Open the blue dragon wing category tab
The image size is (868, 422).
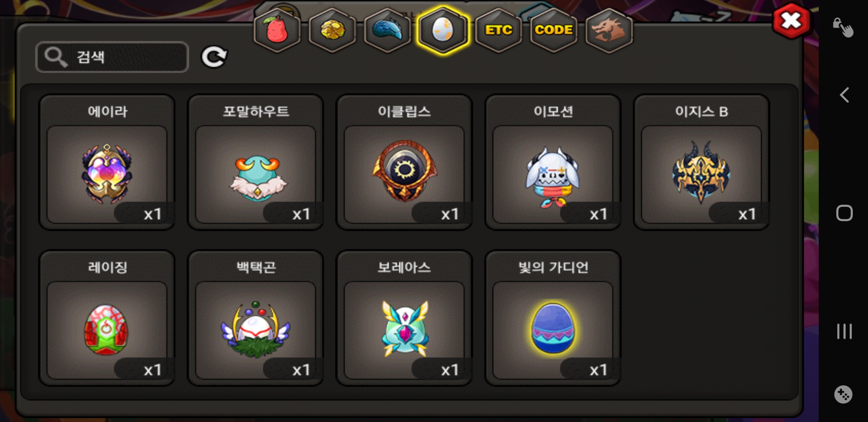point(387,30)
